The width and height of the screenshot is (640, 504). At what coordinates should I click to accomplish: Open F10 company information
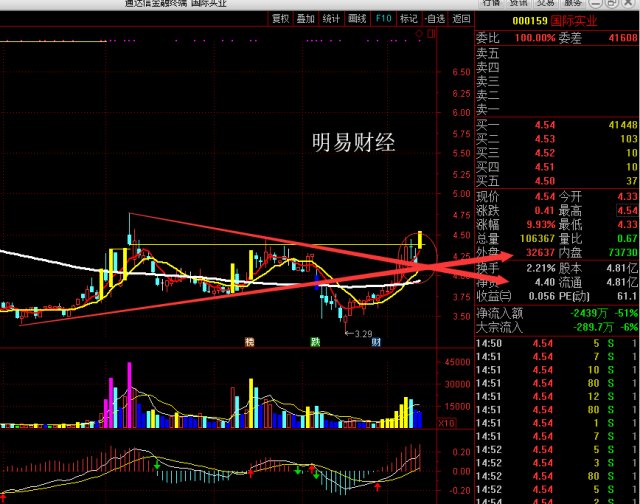384,18
